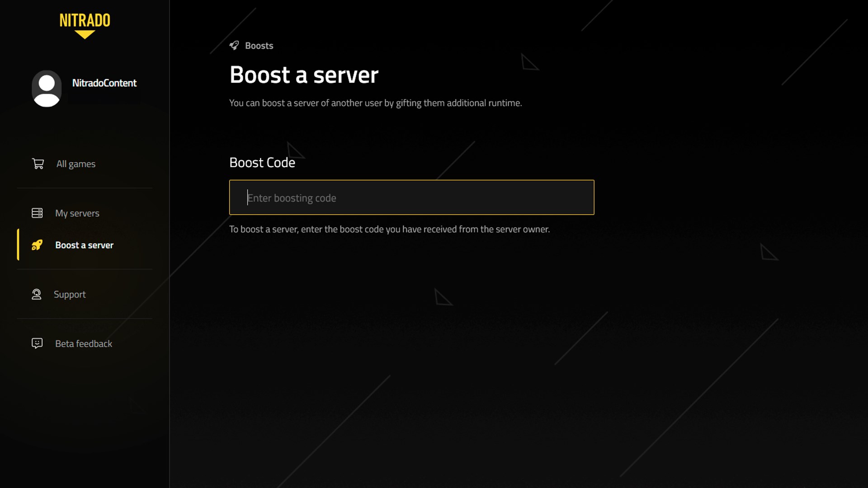Click the rocket icon in the Boosts breadcrumb

[x=234, y=45]
